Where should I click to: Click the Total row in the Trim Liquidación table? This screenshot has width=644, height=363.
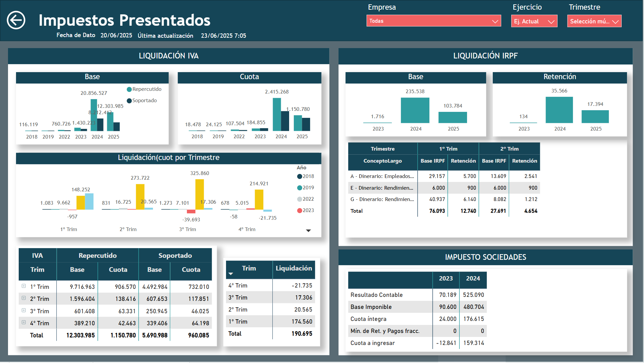coord(235,334)
